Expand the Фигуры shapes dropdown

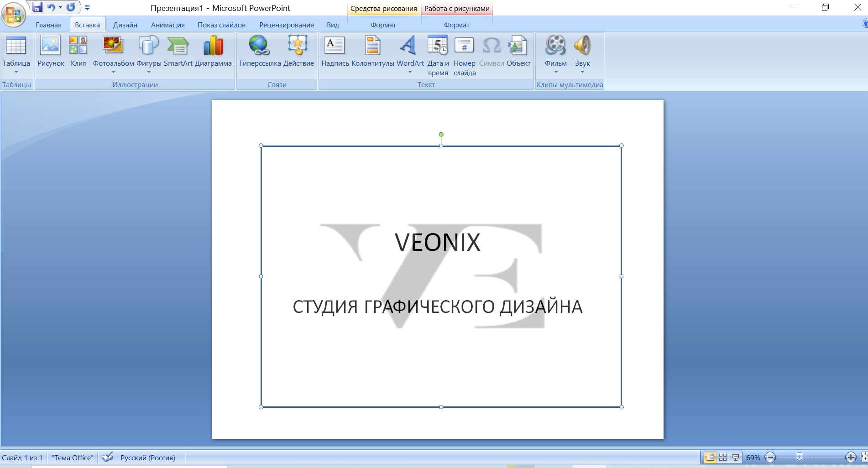[x=149, y=72]
